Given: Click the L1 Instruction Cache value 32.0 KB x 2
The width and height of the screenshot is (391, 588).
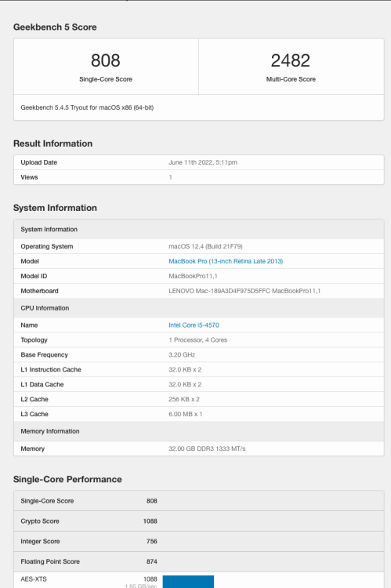Looking at the screenshot, I should tap(185, 369).
